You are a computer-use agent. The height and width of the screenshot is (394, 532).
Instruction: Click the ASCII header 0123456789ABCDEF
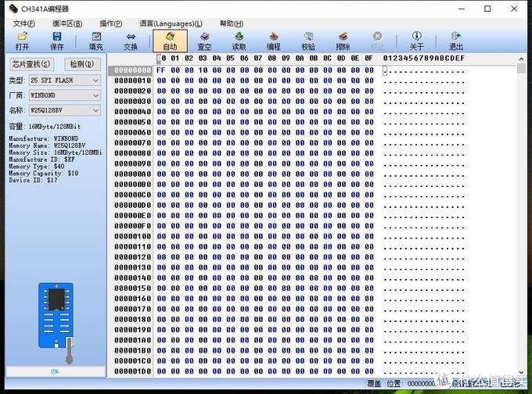coord(424,59)
